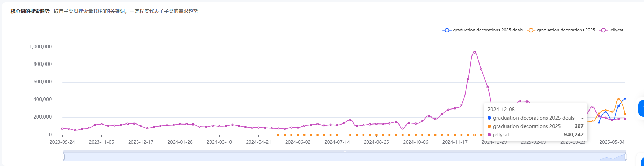Image resolution: width=644 pixels, height=166 pixels.
Task: Click the 600,000 y-axis label
Action: point(43,82)
